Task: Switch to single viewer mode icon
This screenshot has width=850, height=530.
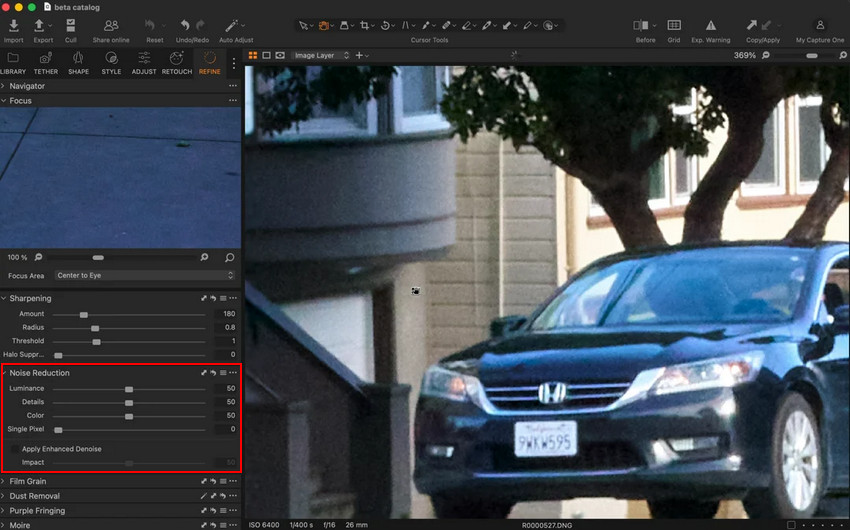Action: 266,55
